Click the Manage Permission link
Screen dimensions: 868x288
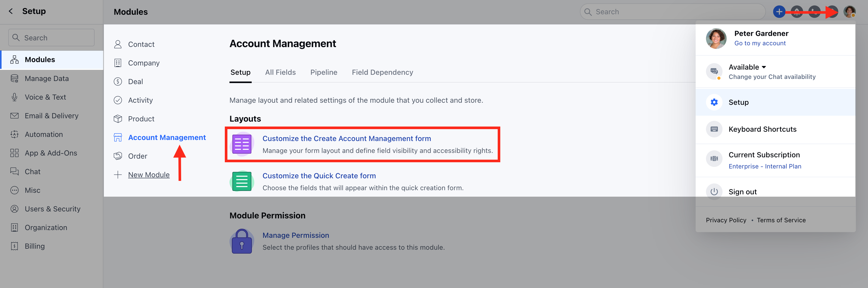click(x=296, y=235)
